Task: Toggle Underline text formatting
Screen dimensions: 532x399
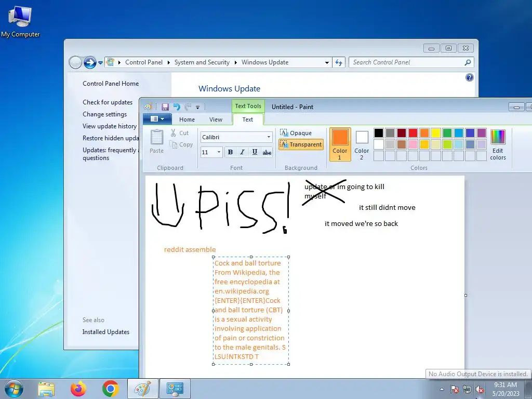Action: (255, 152)
